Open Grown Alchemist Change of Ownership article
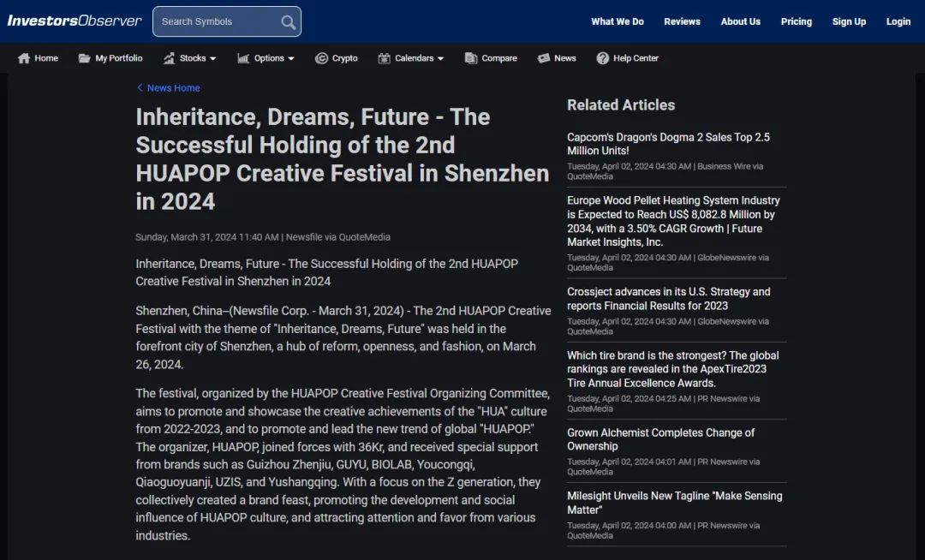This screenshot has width=925, height=560. pos(660,439)
